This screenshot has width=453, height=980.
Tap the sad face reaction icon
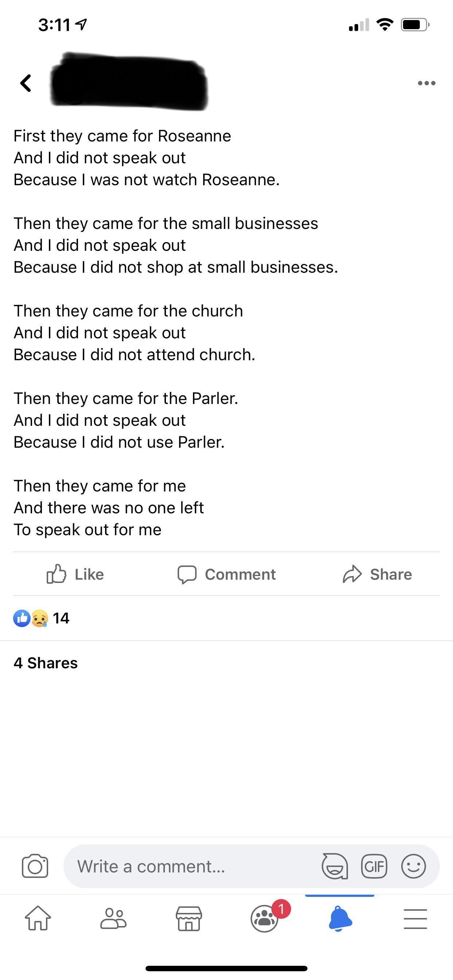(x=40, y=618)
